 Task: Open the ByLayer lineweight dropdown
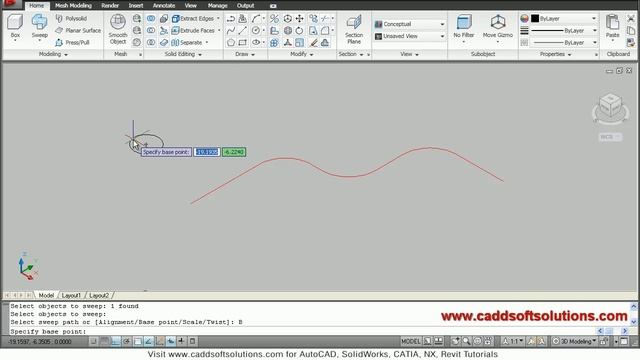coord(564,31)
